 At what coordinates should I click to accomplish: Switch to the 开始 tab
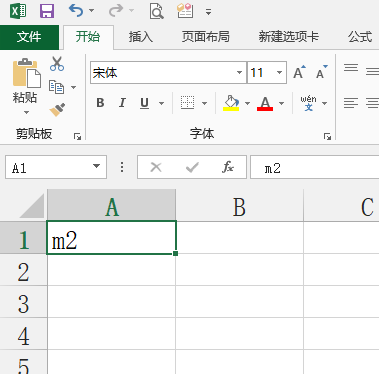pyautogui.click(x=88, y=37)
